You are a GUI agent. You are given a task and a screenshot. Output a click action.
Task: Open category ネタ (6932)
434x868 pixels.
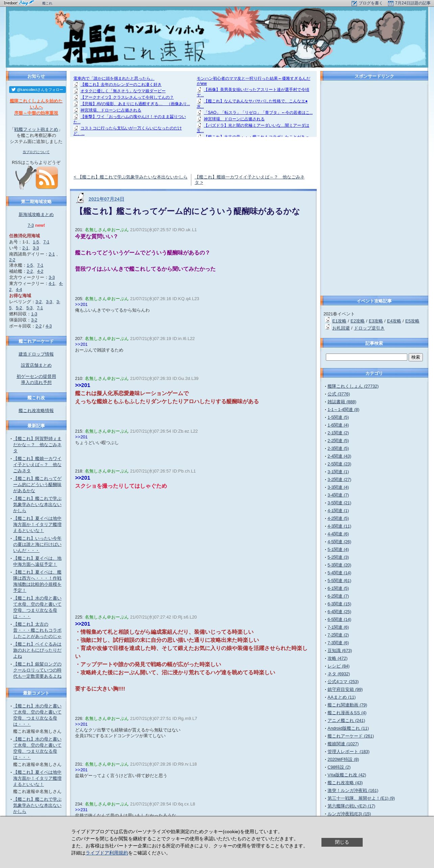coord(339,674)
